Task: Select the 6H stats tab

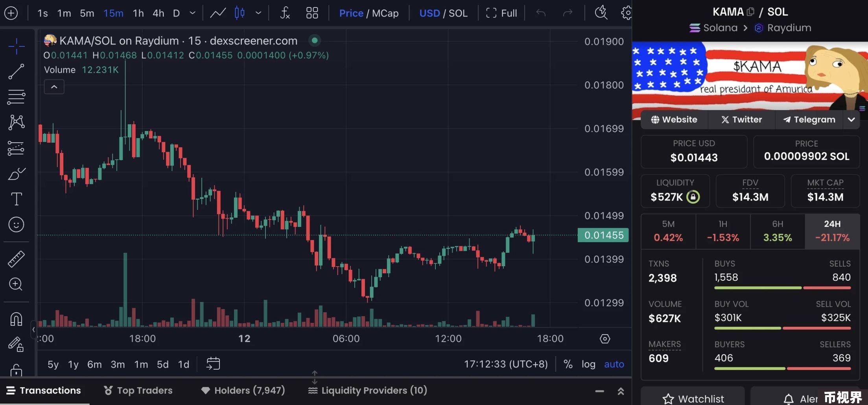Action: (x=778, y=231)
